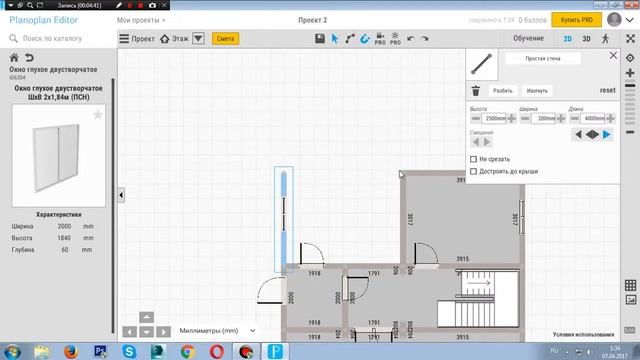Image resolution: width=640 pixels, height=360 pixels.
Task: Click the window product thumbnail
Action: tap(59, 156)
